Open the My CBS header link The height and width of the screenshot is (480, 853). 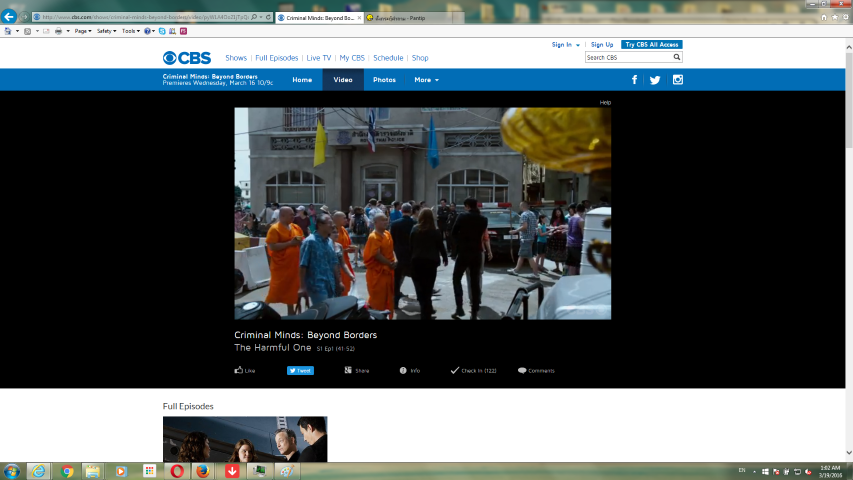click(x=352, y=58)
